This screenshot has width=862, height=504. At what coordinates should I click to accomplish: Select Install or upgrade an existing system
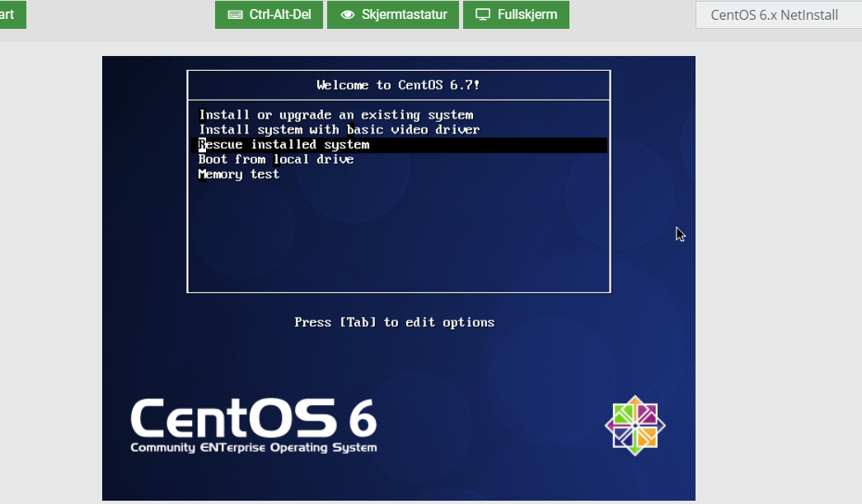point(336,114)
